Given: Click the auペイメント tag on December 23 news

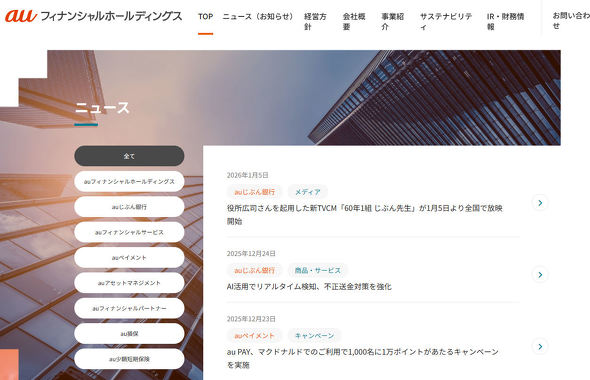Looking at the screenshot, I should pyautogui.click(x=255, y=336).
